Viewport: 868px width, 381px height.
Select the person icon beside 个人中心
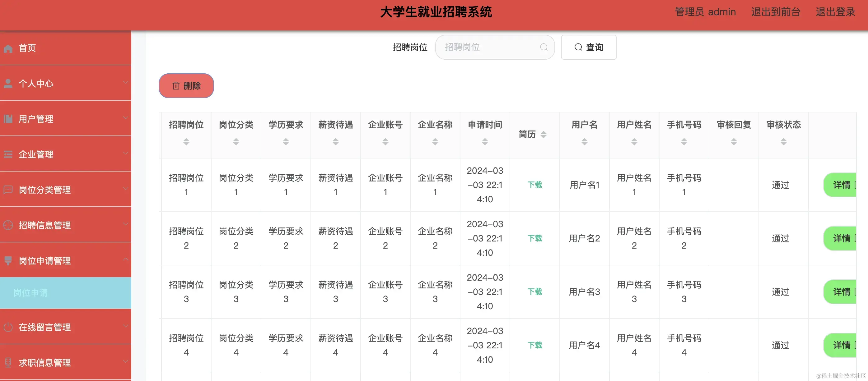coord(8,83)
